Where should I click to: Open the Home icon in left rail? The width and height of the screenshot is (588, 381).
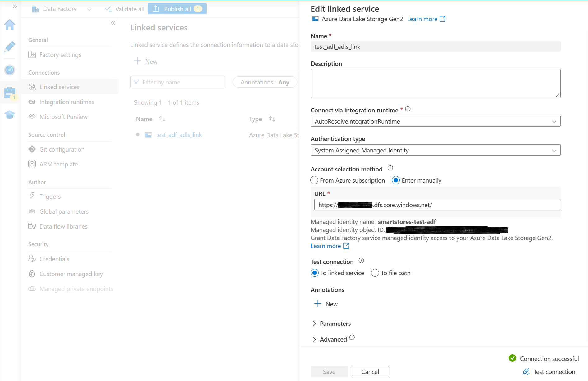click(10, 25)
